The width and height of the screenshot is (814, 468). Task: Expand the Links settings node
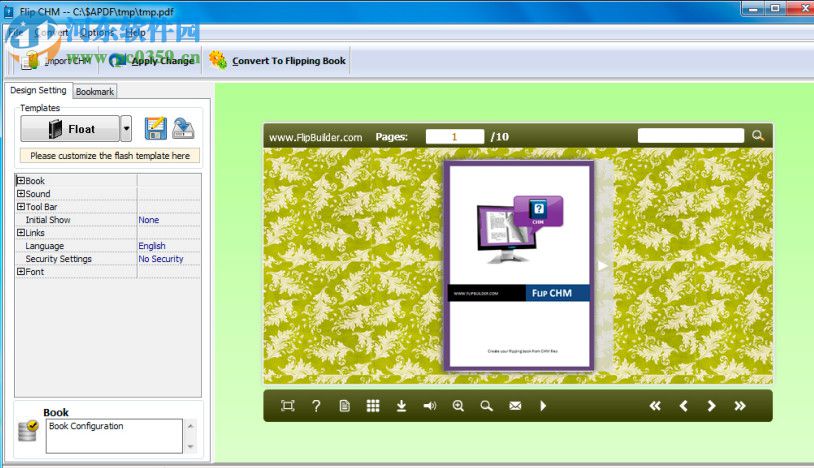(x=21, y=232)
